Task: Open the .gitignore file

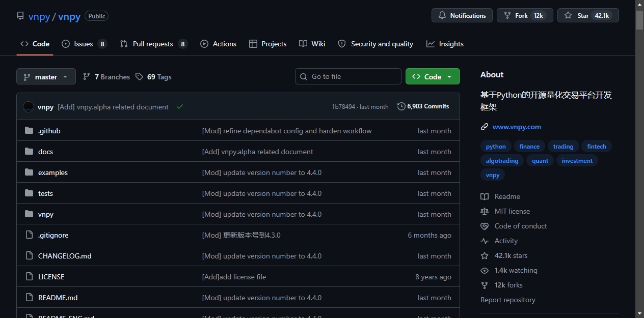Action: coord(53,235)
